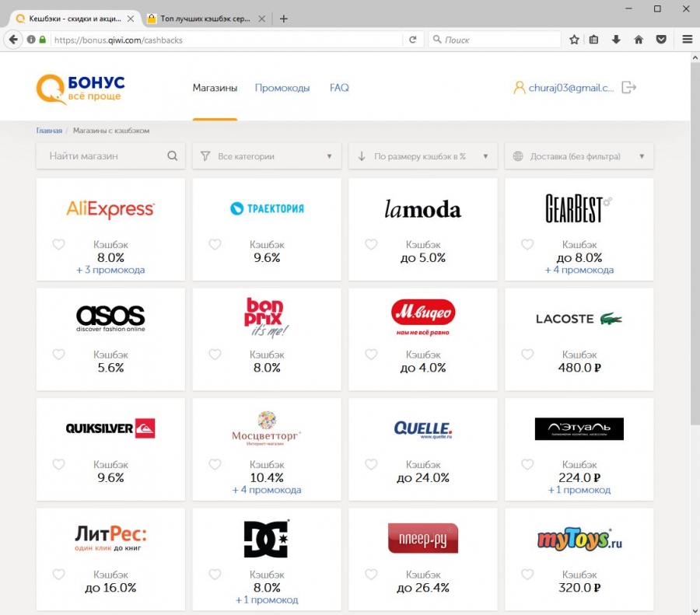The width and height of the screenshot is (700, 615).
Task: Favorite ASOS with the heart icon
Action: point(58,355)
